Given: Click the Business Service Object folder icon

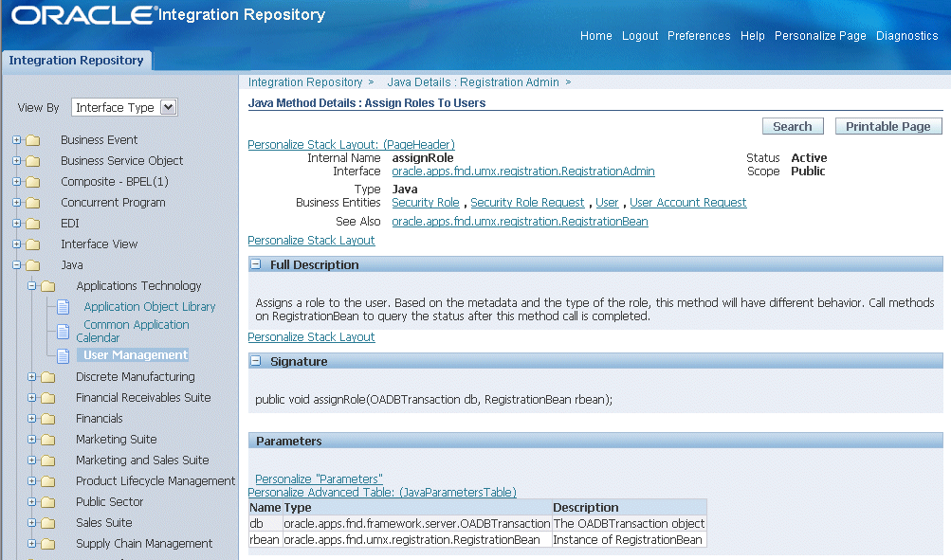Looking at the screenshot, I should point(33,161).
